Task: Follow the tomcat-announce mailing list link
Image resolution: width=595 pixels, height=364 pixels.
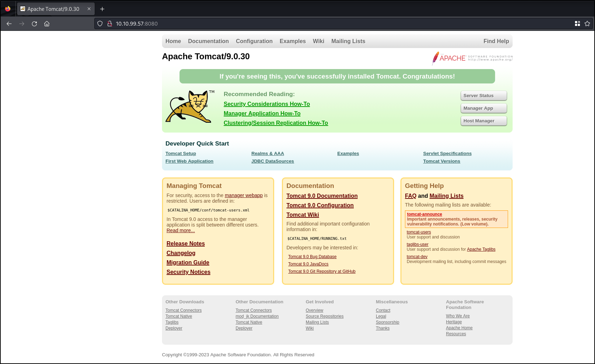Action: [x=424, y=214]
